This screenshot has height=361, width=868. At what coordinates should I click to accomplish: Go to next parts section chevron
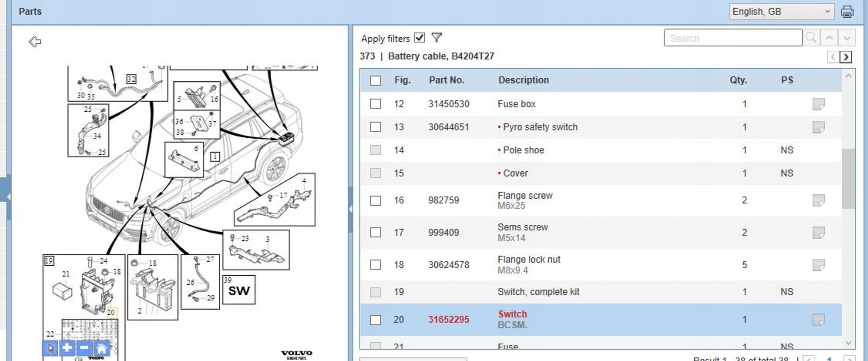[846, 57]
